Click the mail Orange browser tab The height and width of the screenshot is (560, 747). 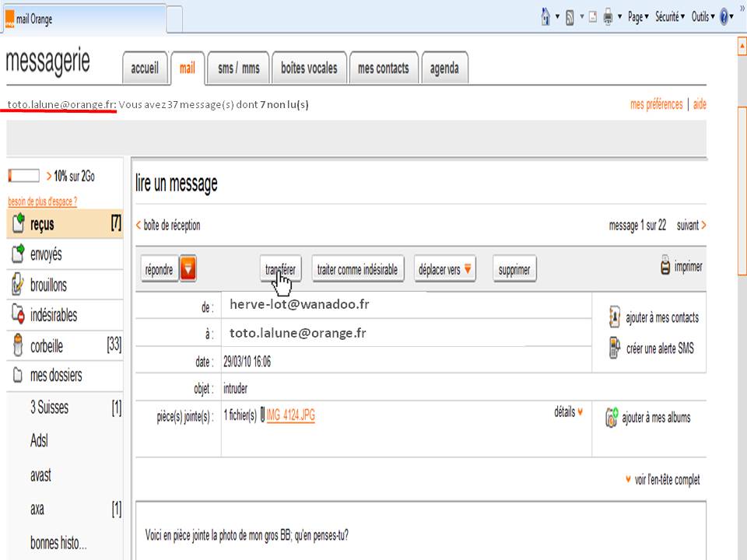click(x=84, y=19)
